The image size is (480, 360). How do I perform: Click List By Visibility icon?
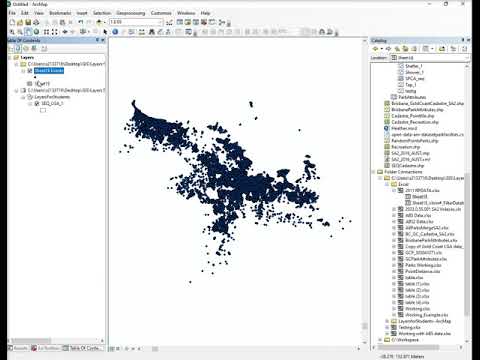26,49
